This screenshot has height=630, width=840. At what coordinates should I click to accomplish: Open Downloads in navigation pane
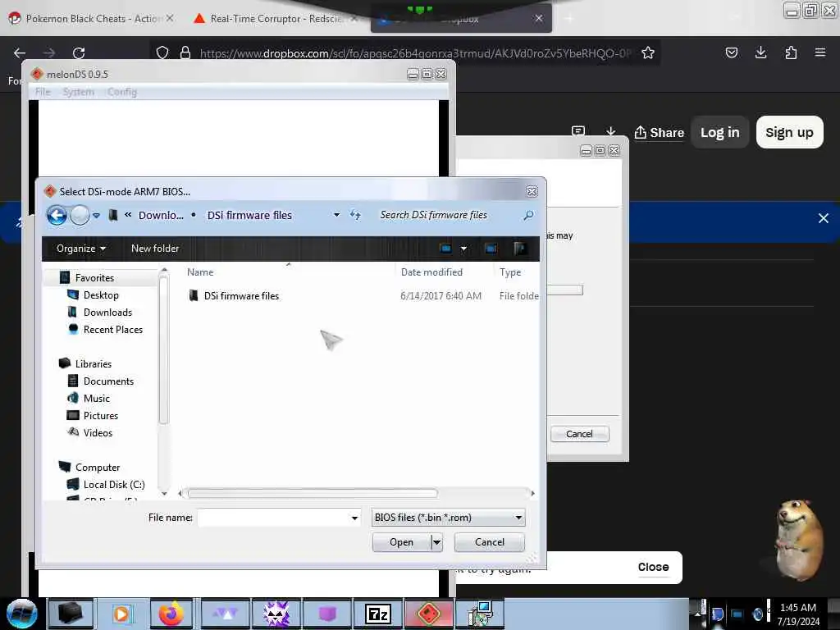coord(107,313)
